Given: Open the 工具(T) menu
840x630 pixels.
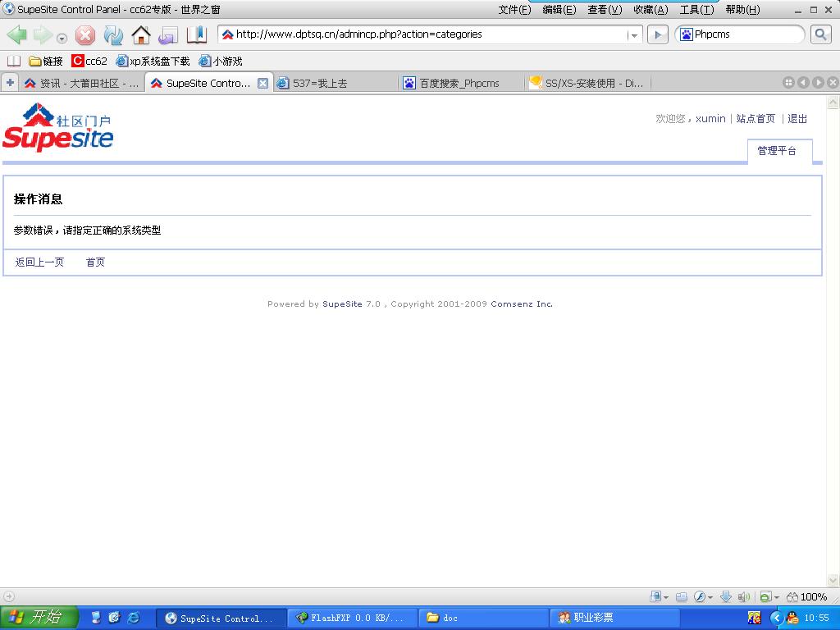Looking at the screenshot, I should click(696, 10).
